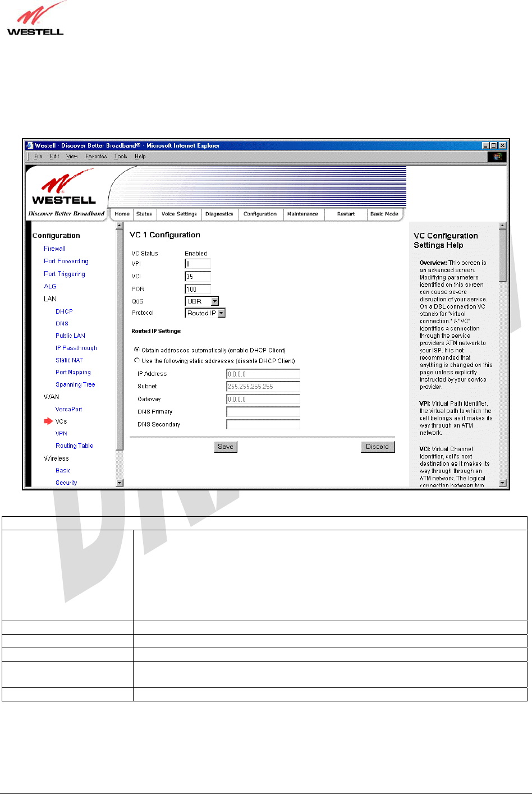The image size is (532, 794).
Task: Click help panel scrollbar down arrow
Action: pyautogui.click(x=503, y=483)
